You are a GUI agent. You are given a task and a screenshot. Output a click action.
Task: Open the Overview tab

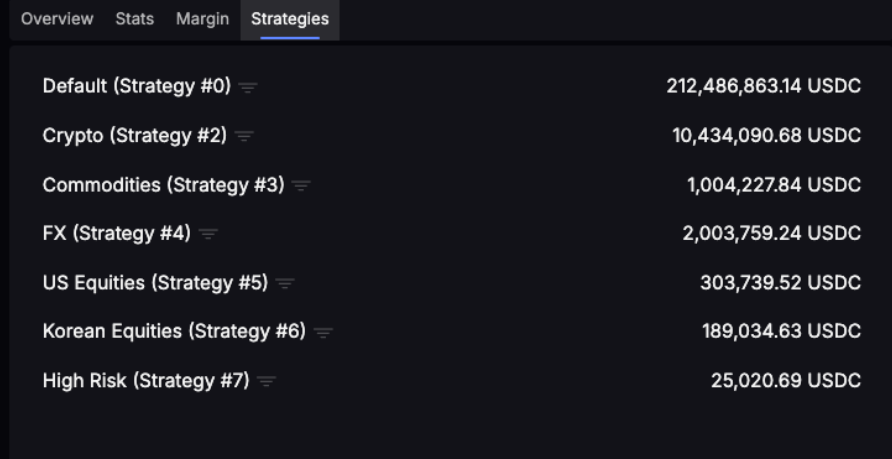(x=57, y=19)
